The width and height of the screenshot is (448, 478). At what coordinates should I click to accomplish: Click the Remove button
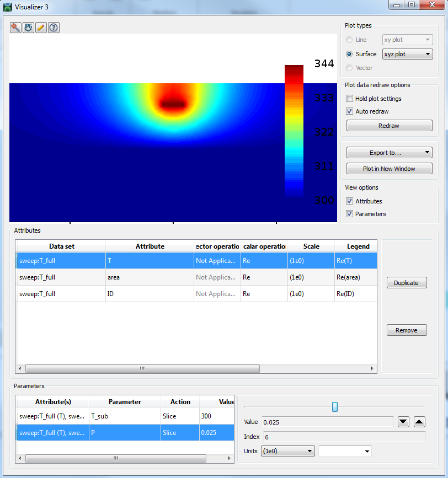[x=407, y=330]
